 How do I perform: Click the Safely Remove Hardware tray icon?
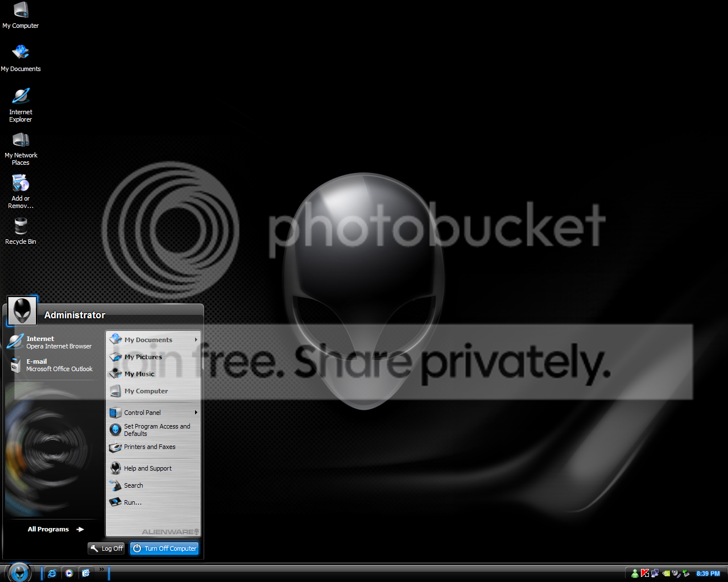[x=686, y=573]
